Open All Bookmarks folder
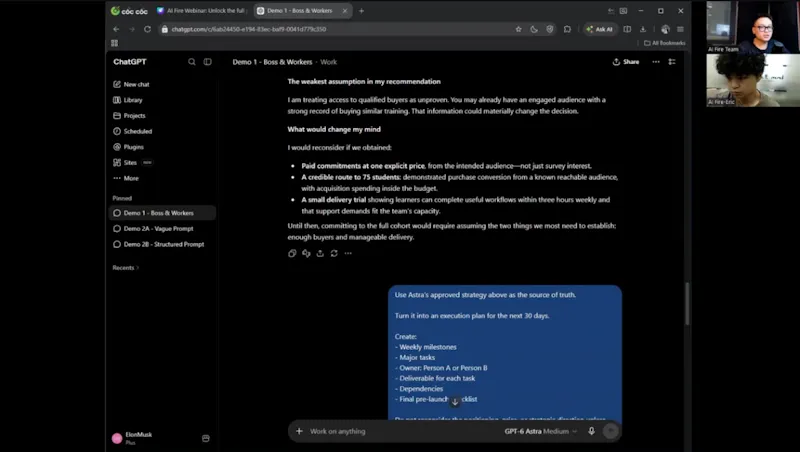Image resolution: width=800 pixels, height=452 pixels. pyautogui.click(x=665, y=43)
